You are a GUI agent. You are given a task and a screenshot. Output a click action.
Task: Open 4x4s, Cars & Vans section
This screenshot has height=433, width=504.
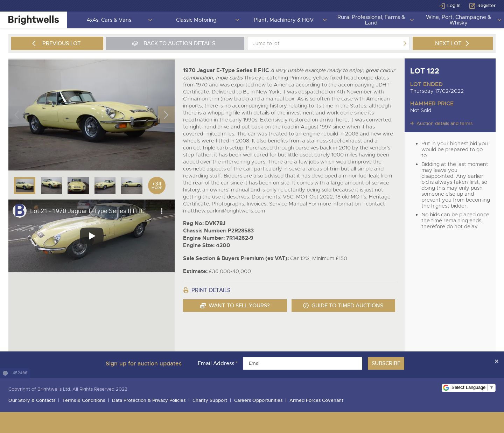pyautogui.click(x=109, y=20)
